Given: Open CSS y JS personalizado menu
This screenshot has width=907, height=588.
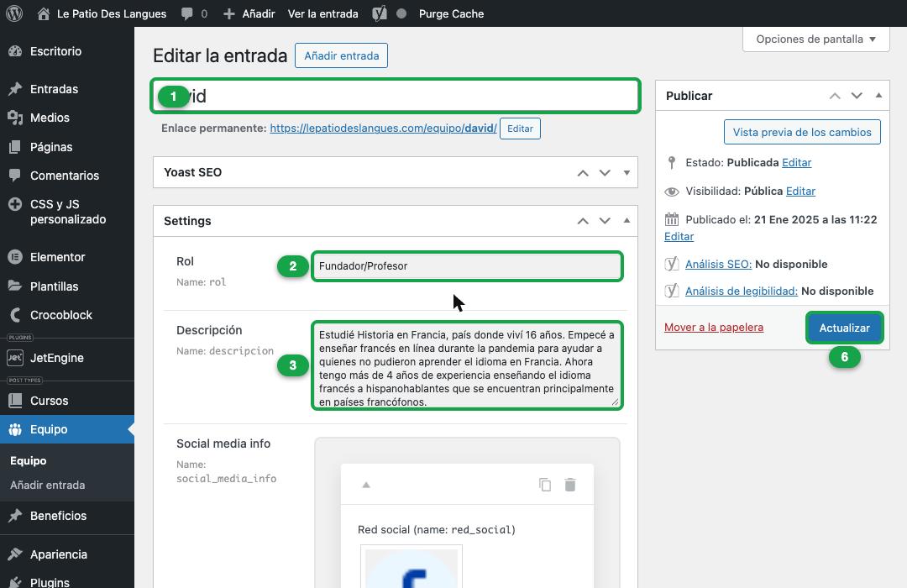Looking at the screenshot, I should [x=68, y=211].
